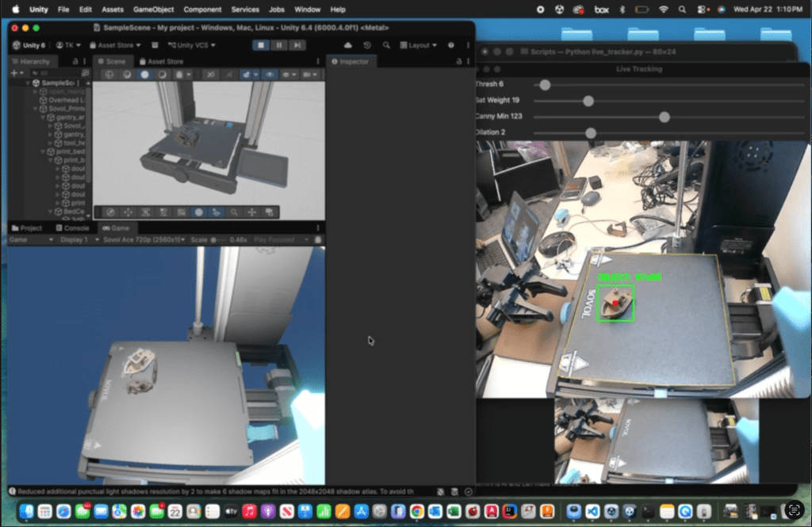Open the Asset Store toolbar dropdown

point(115,45)
